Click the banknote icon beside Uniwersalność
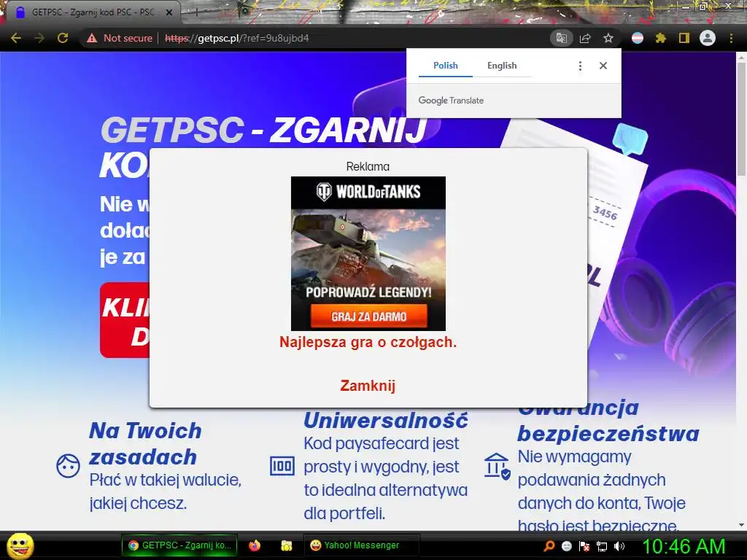This screenshot has height=560, width=747. 282,466
